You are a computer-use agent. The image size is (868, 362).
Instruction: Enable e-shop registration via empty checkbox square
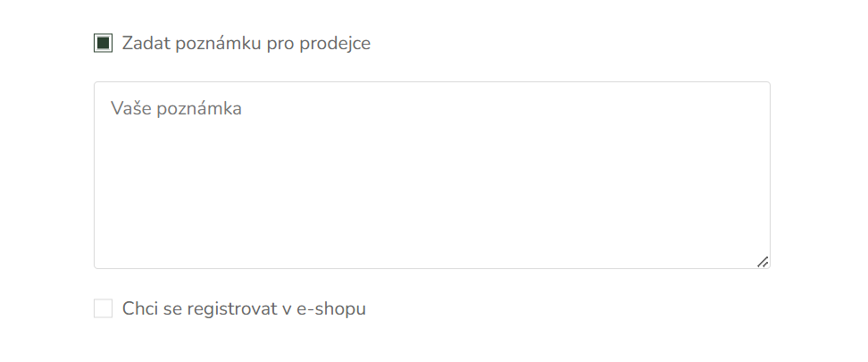[103, 308]
